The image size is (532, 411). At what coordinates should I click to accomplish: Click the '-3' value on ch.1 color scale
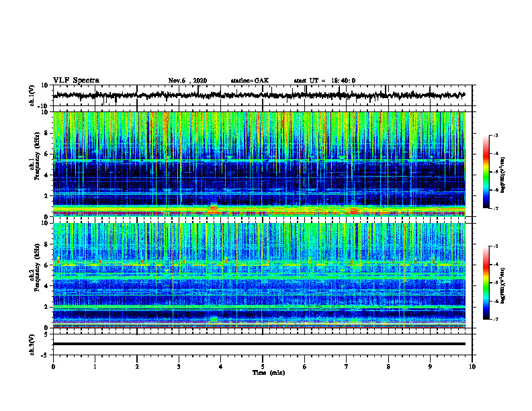tap(495, 135)
